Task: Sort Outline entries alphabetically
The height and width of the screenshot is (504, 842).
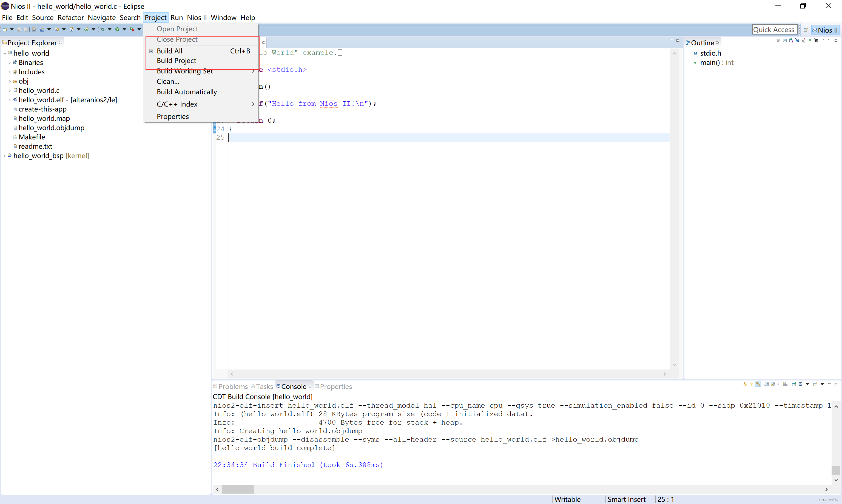Action: (791, 40)
